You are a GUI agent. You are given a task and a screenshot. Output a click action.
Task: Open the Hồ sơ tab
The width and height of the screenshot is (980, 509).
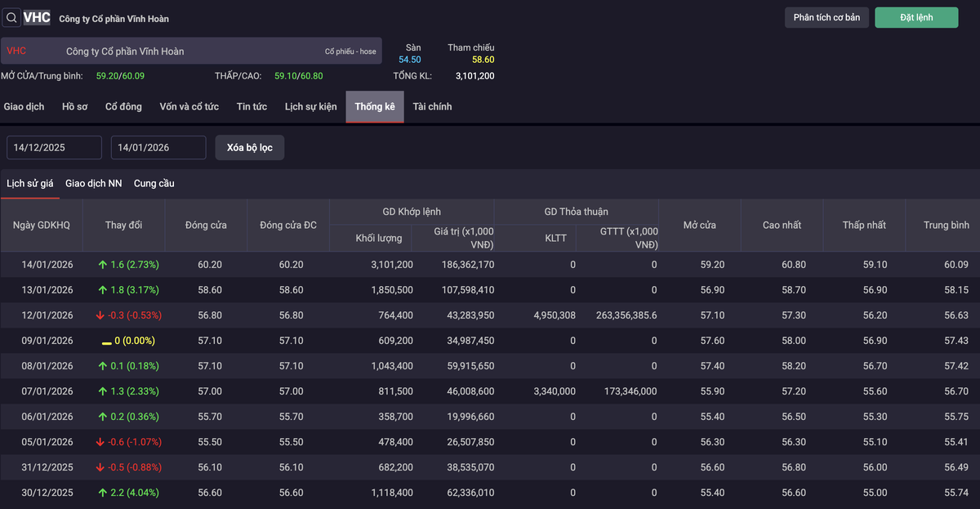click(x=74, y=107)
